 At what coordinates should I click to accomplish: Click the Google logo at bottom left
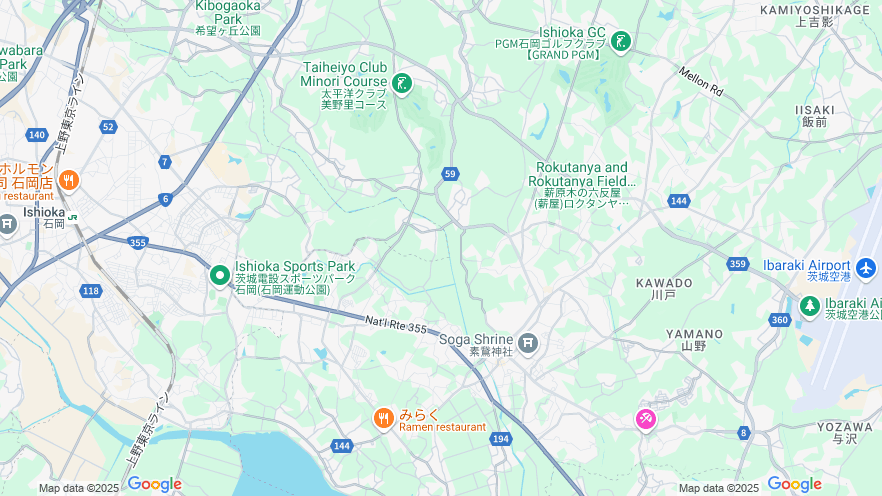click(x=154, y=484)
